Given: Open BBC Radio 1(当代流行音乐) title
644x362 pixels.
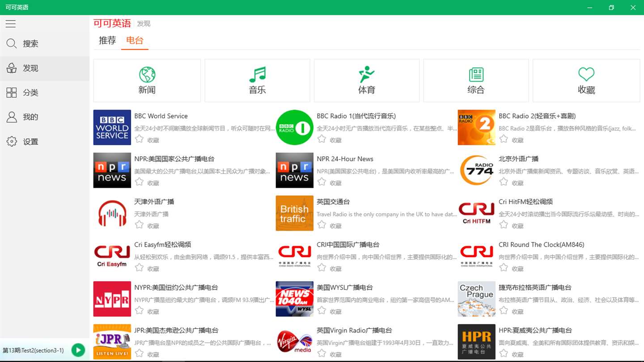Looking at the screenshot, I should tap(356, 116).
